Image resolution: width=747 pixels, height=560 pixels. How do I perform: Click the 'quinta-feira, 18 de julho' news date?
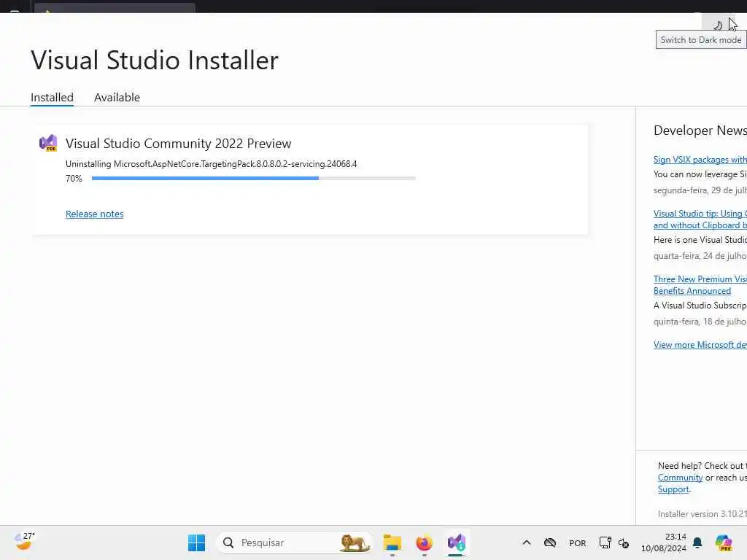point(700,322)
